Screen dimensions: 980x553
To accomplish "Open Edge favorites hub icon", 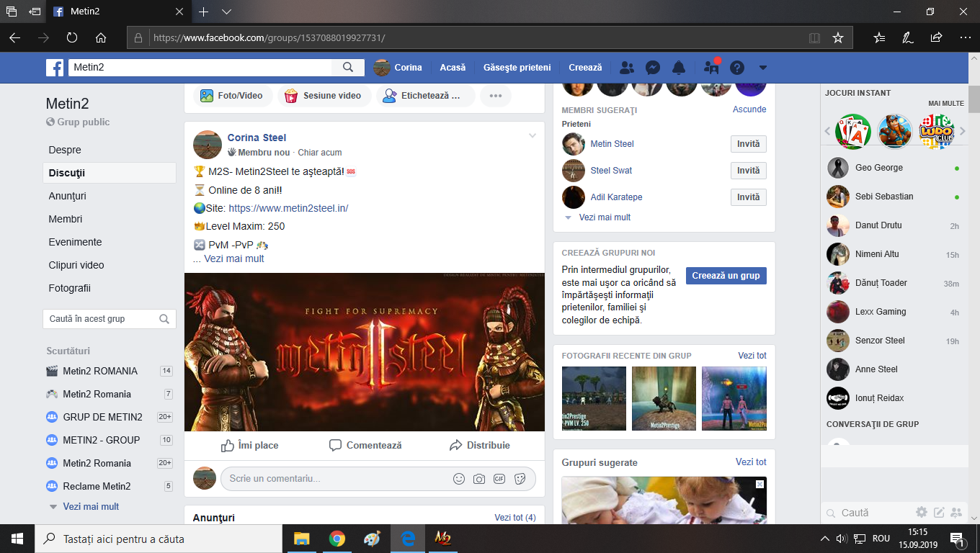I will (x=879, y=37).
